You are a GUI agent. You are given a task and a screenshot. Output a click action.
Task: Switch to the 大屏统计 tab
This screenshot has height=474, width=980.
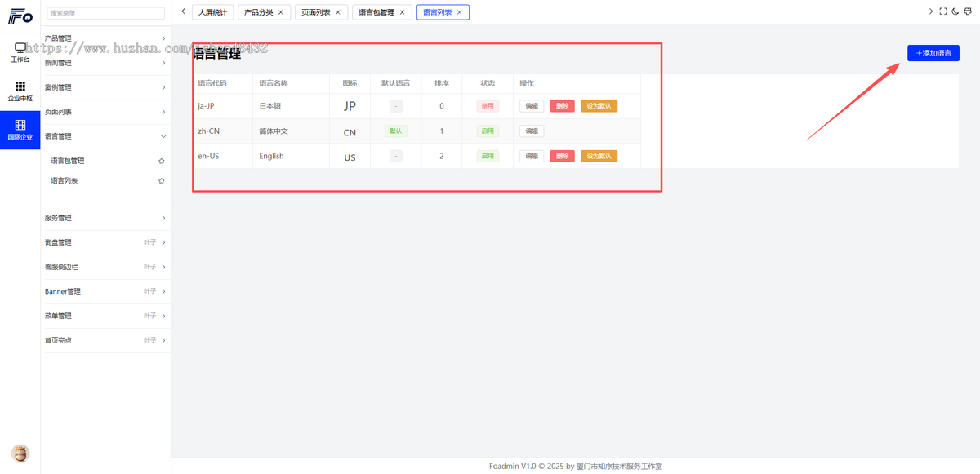click(x=212, y=12)
